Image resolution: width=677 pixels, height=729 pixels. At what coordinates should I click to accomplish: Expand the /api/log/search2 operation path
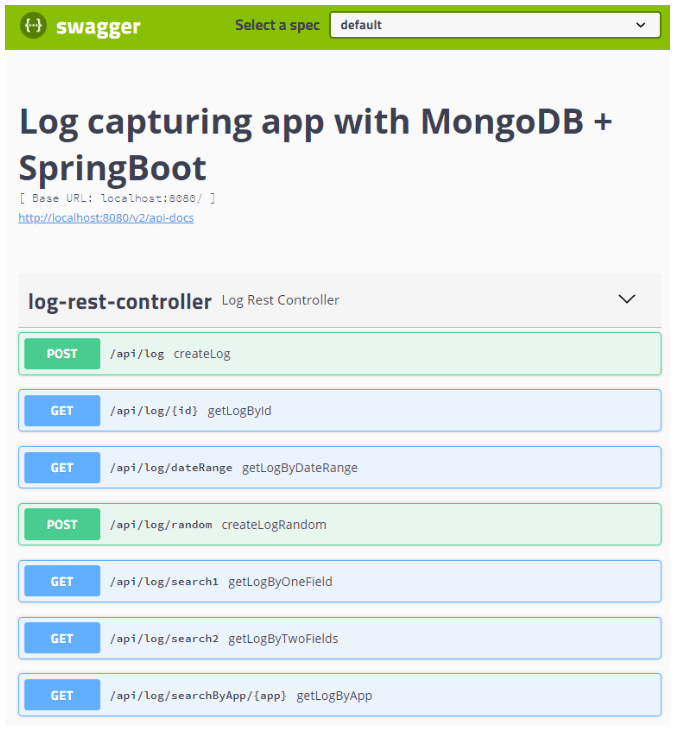(x=164, y=639)
